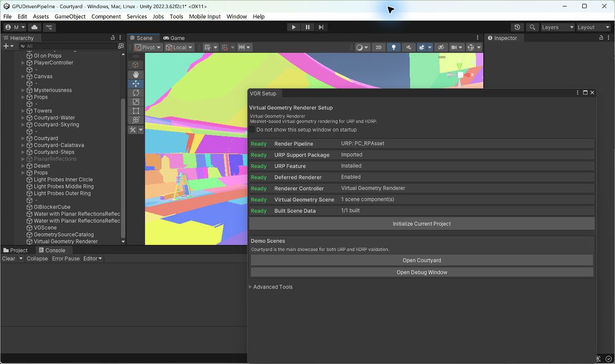
Task: Open Undo History with the clock icon
Action: (517, 27)
